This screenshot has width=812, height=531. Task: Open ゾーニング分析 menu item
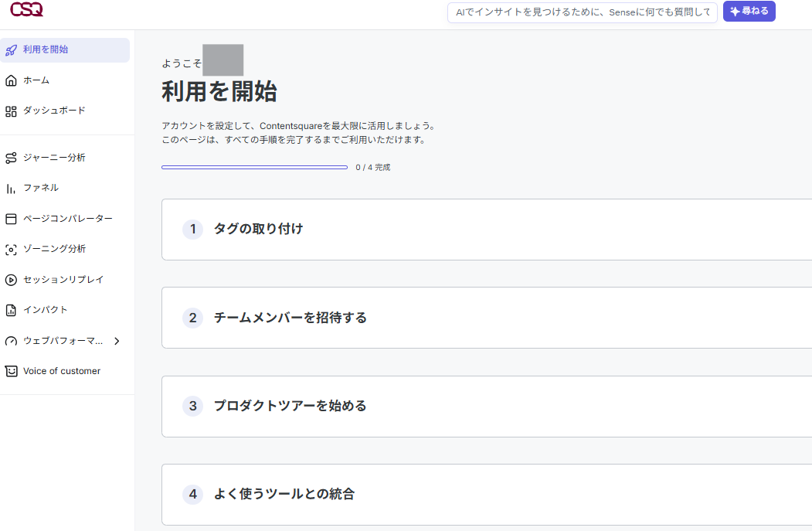coord(65,249)
